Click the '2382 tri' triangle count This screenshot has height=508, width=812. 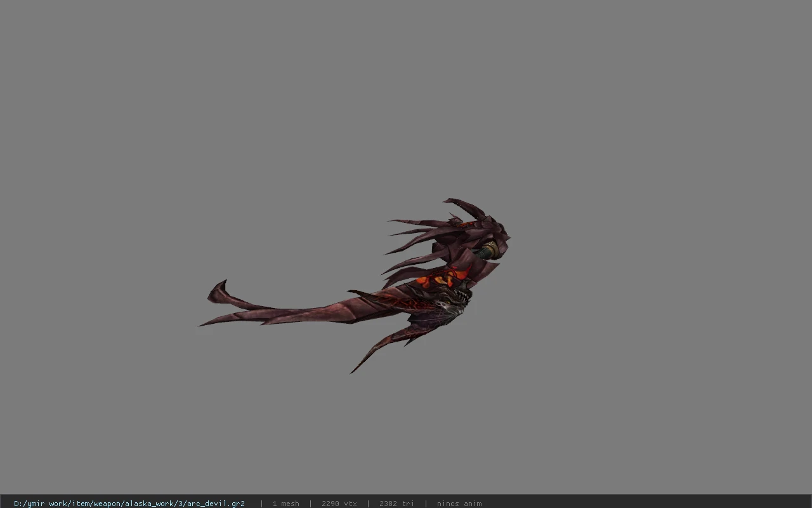click(x=396, y=504)
